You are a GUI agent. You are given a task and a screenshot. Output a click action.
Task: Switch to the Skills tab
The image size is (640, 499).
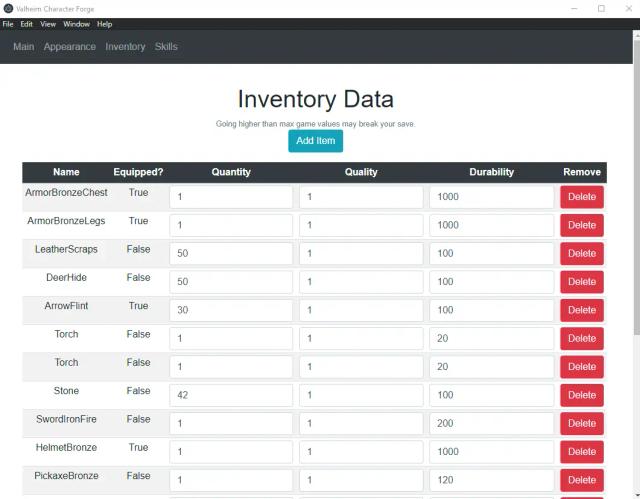[x=166, y=47]
